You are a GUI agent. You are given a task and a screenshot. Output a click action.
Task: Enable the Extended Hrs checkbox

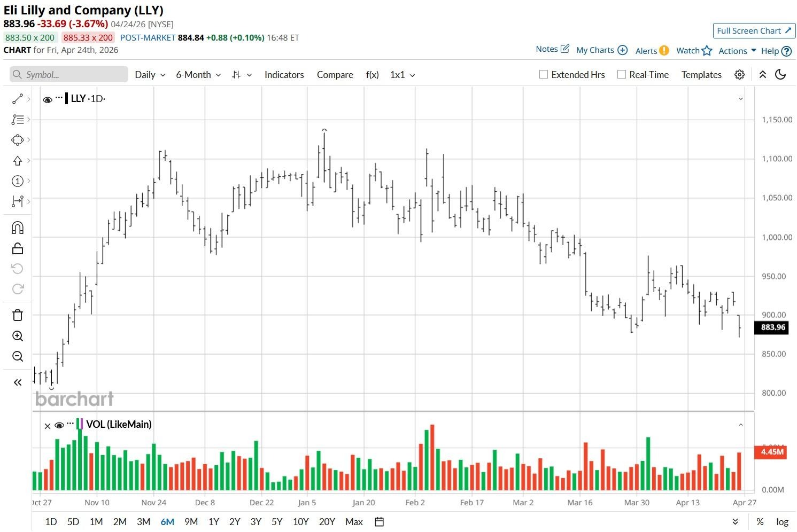click(544, 75)
